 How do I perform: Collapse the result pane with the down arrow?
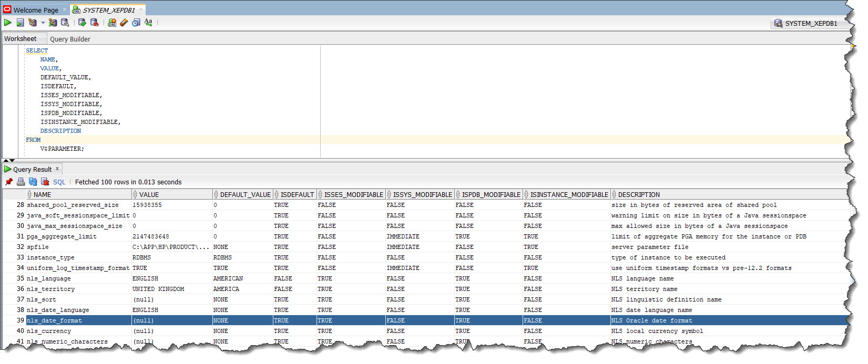[12, 160]
